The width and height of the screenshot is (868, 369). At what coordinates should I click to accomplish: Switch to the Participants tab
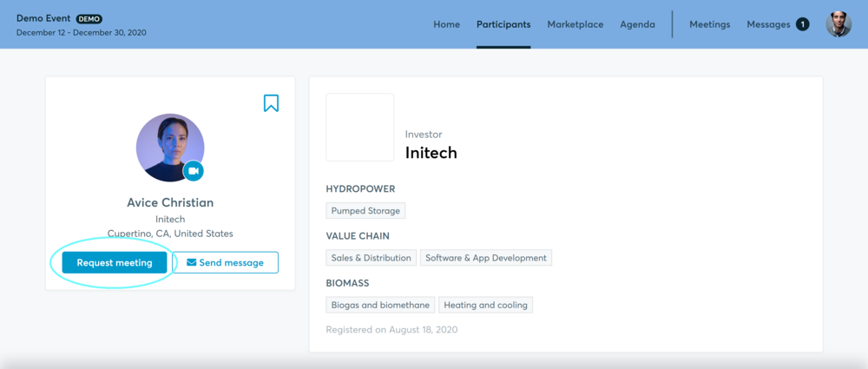pyautogui.click(x=503, y=24)
